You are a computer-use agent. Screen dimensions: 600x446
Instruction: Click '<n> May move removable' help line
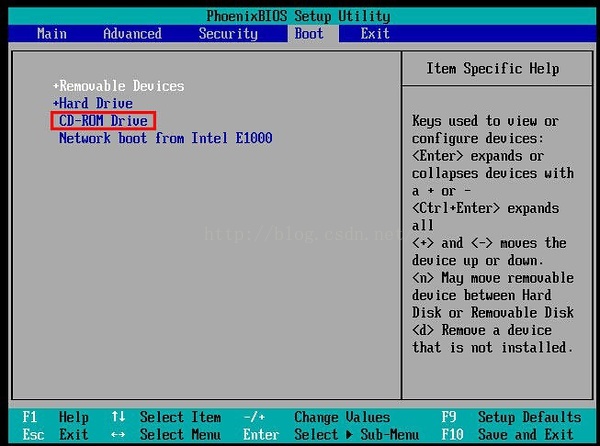coord(493,278)
